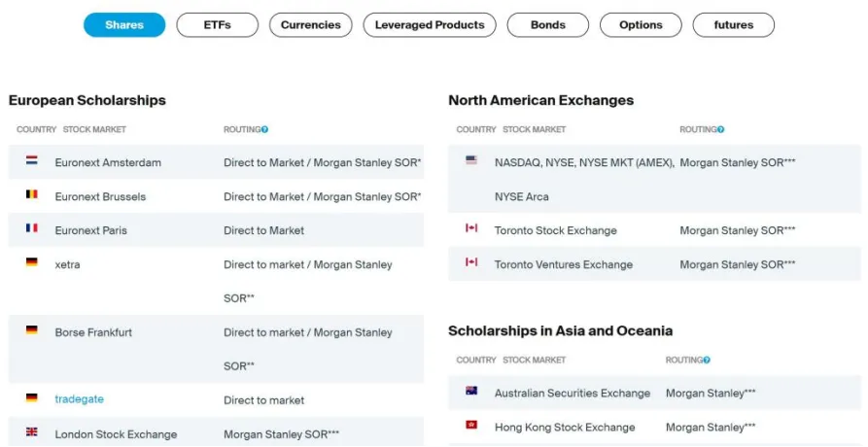
Task: Click the German flag beside xetra
Action: click(x=31, y=262)
